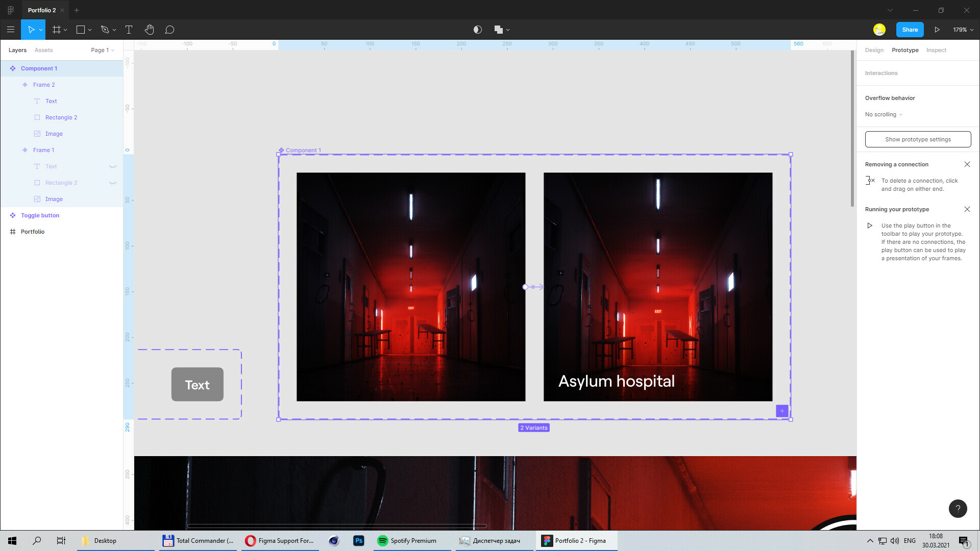
Task: Click the canvas vertical scrollbar
Action: tap(852, 129)
